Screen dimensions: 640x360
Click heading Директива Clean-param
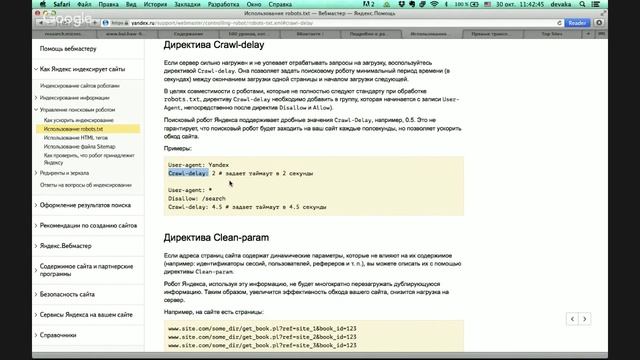[216, 238]
